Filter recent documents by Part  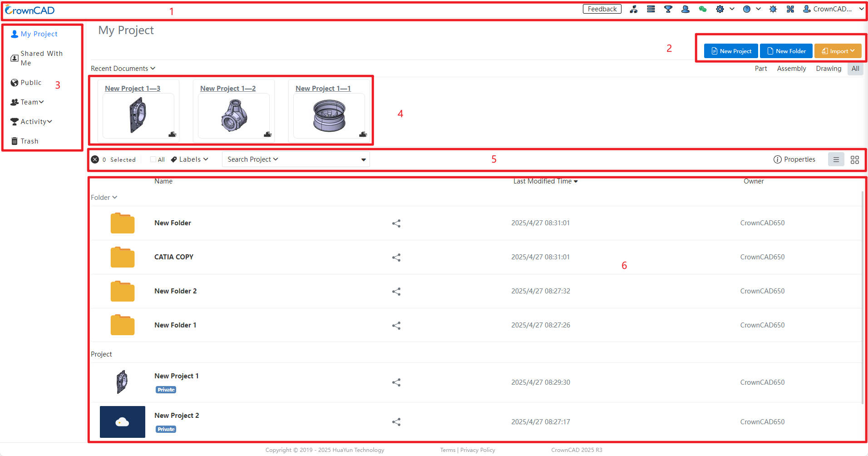(x=761, y=69)
